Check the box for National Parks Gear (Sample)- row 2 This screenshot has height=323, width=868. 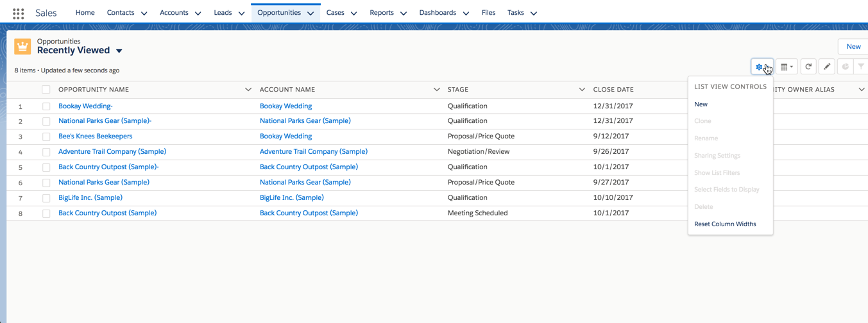(x=46, y=121)
